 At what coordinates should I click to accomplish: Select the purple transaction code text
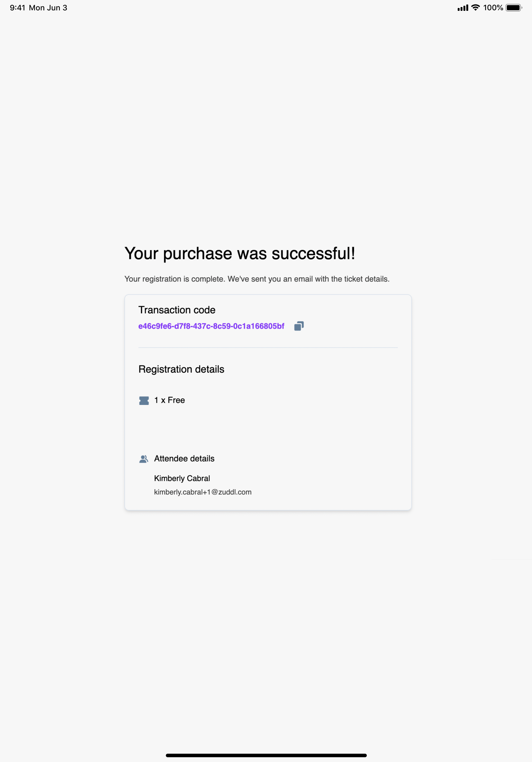pyautogui.click(x=211, y=326)
